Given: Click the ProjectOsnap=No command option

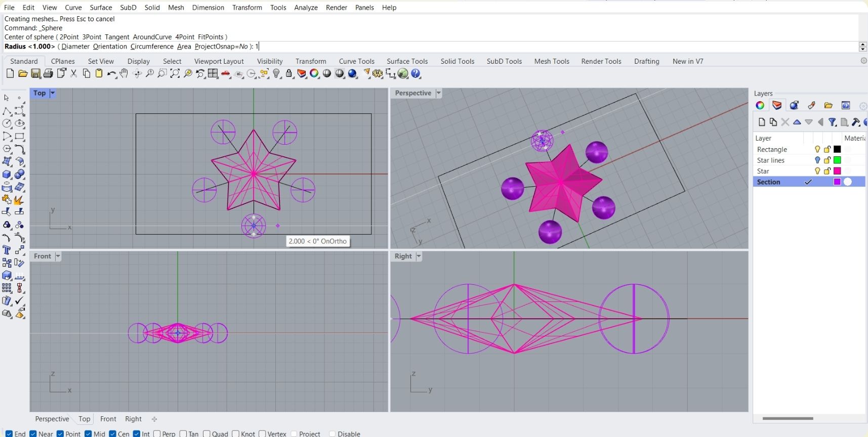Looking at the screenshot, I should pyautogui.click(x=221, y=47).
